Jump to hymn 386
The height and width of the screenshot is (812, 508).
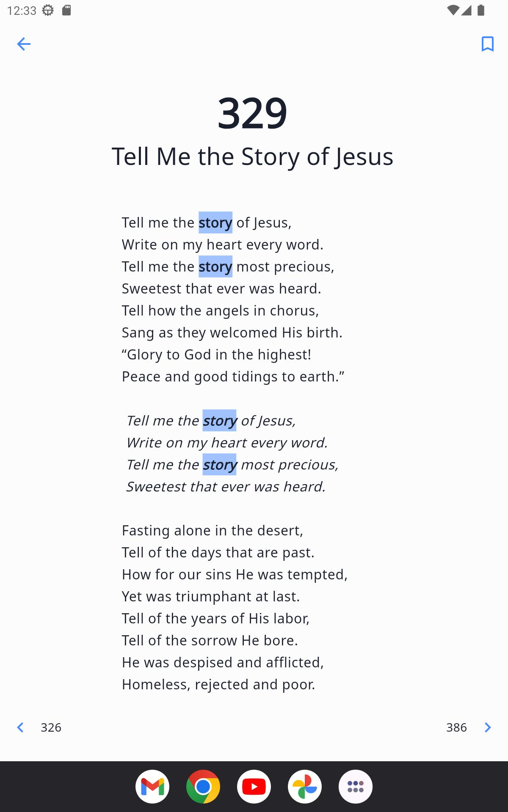tap(456, 727)
